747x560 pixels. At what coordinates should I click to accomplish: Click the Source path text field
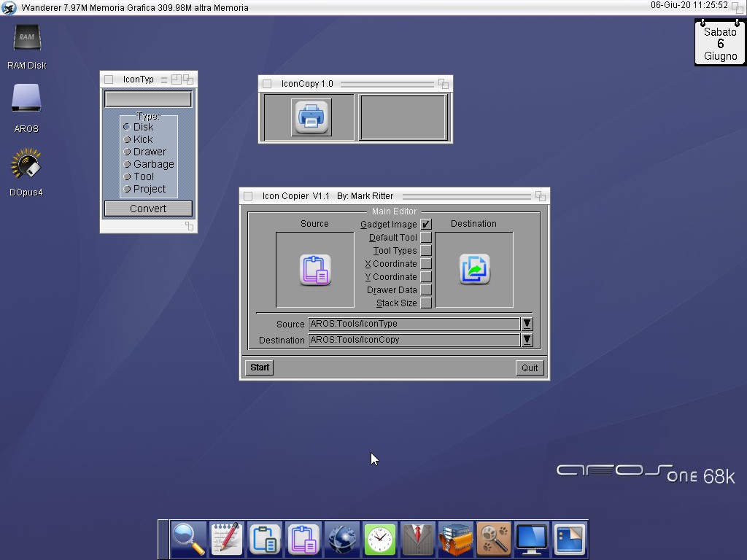pos(414,324)
